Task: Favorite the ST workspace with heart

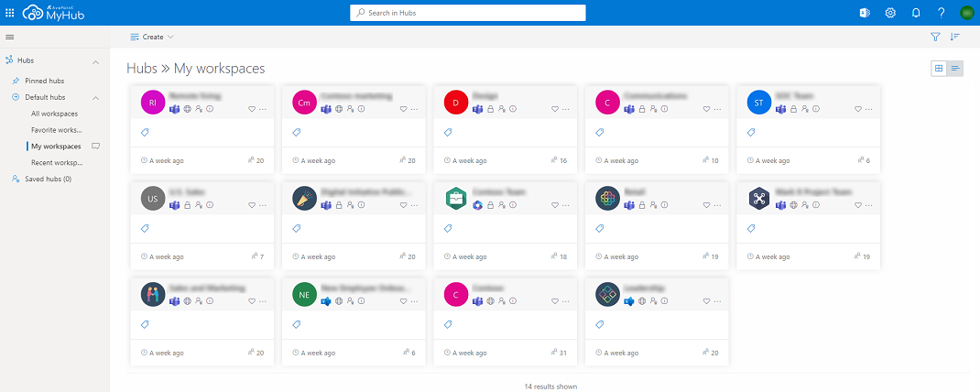Action: pos(858,109)
